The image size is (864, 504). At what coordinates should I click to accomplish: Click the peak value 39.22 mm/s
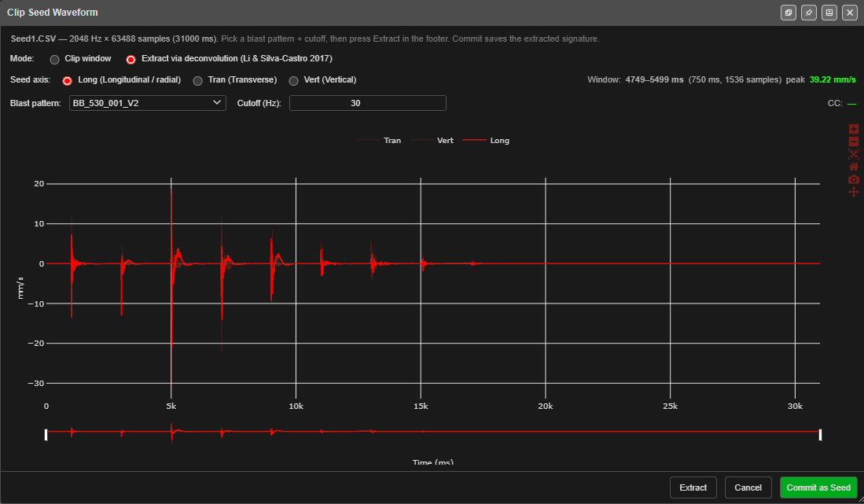pos(832,80)
